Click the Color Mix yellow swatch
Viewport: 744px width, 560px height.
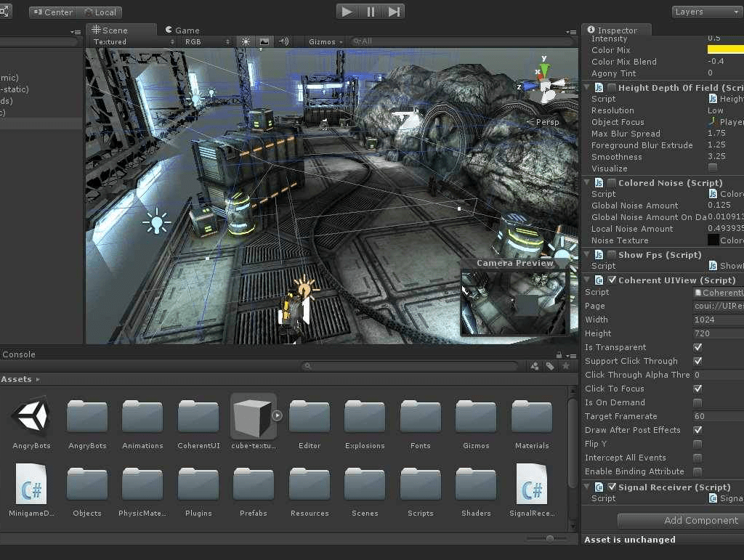[x=725, y=50]
